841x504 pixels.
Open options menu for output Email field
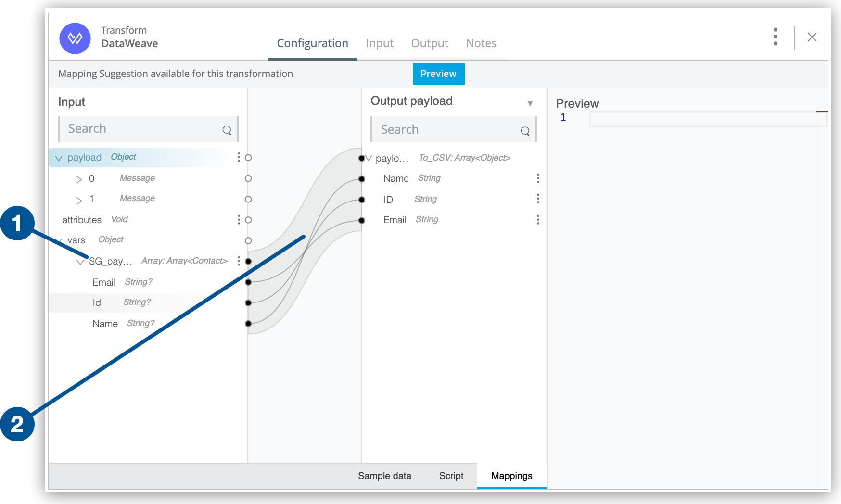click(538, 220)
